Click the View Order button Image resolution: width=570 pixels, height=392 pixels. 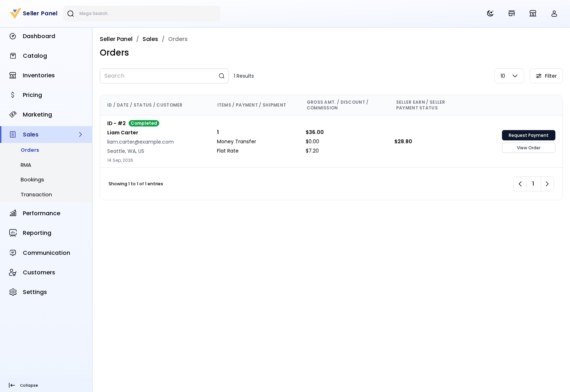529,148
